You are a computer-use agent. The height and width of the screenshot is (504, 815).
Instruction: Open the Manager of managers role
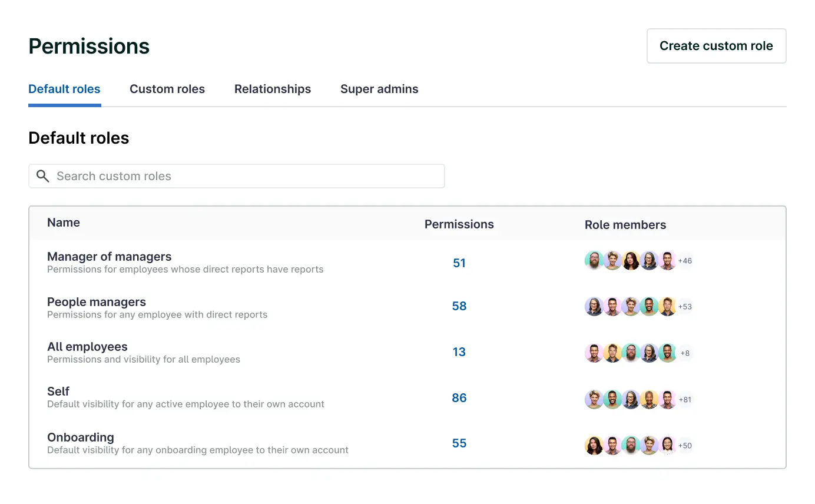click(110, 257)
